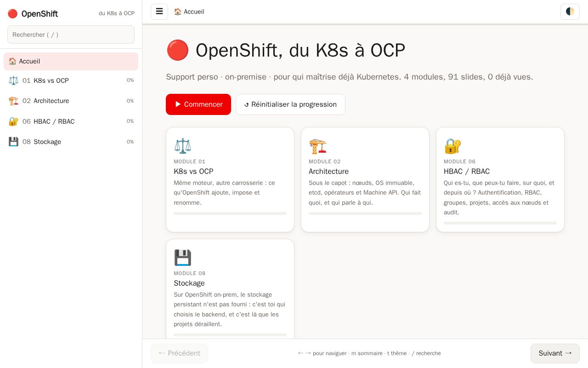Viewport: 588px width, 368px height.
Task: Click the 0% progress label for Stockage
Action: pos(130,142)
